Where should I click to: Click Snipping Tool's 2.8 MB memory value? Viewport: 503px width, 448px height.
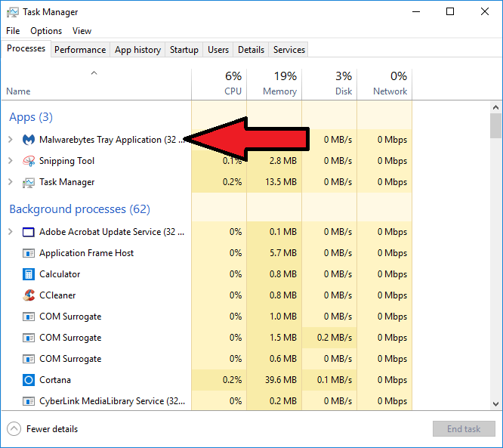point(283,161)
